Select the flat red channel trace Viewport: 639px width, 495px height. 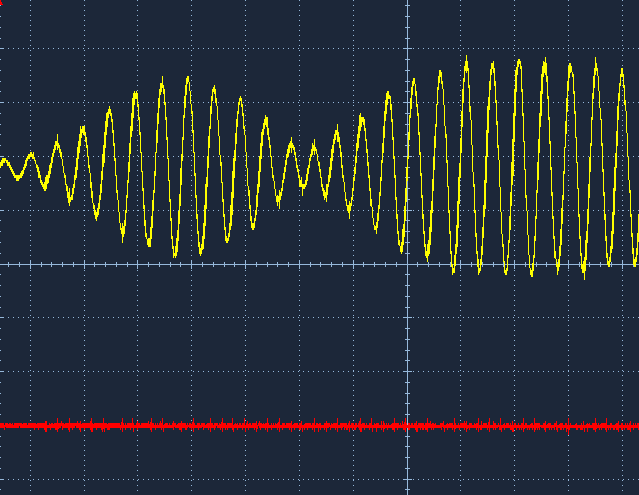point(200,425)
